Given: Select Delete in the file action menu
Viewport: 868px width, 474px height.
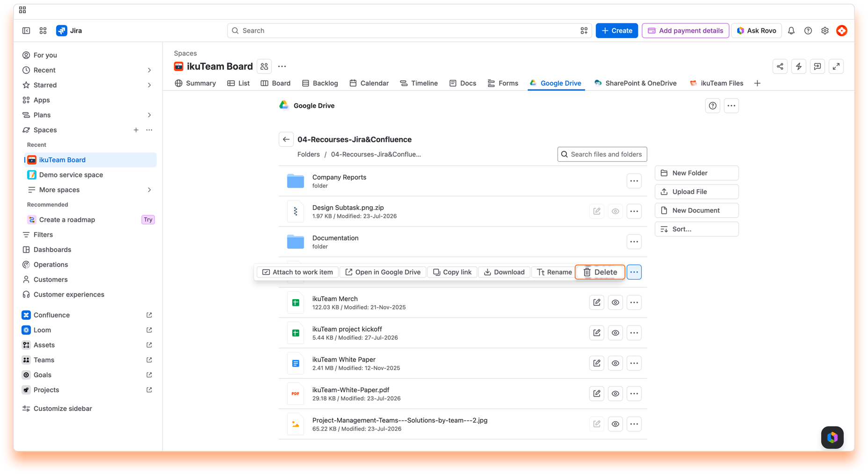Looking at the screenshot, I should coord(600,272).
